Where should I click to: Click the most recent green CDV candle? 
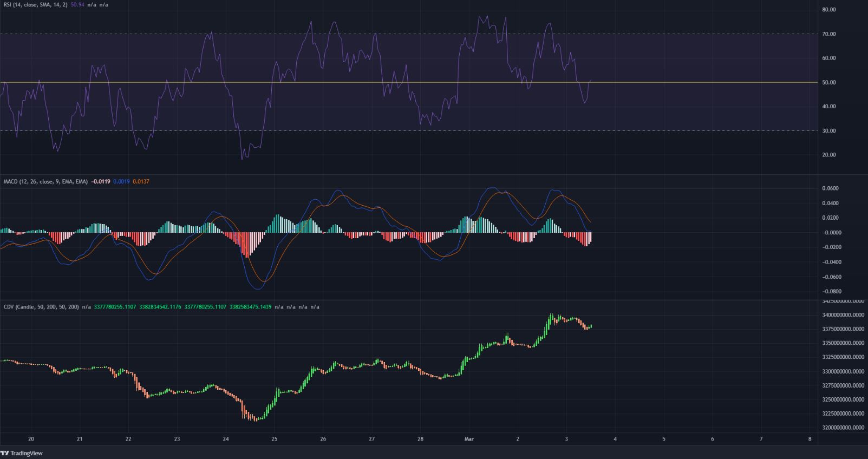coord(591,326)
